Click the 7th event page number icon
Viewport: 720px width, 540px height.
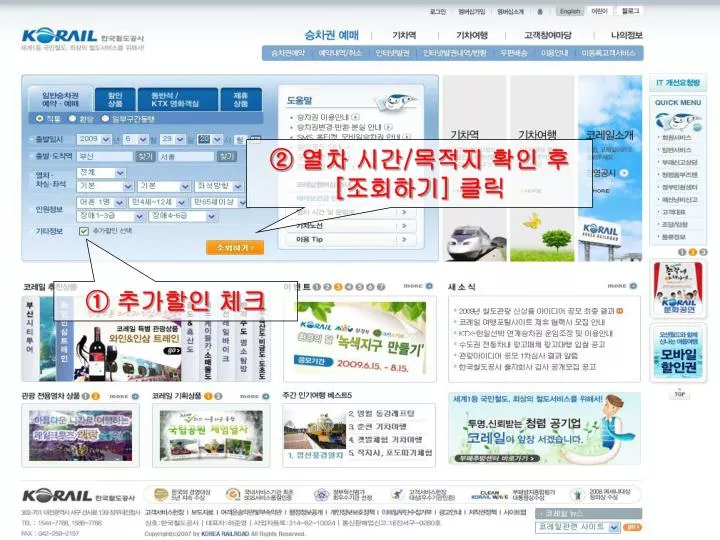[x=381, y=287]
